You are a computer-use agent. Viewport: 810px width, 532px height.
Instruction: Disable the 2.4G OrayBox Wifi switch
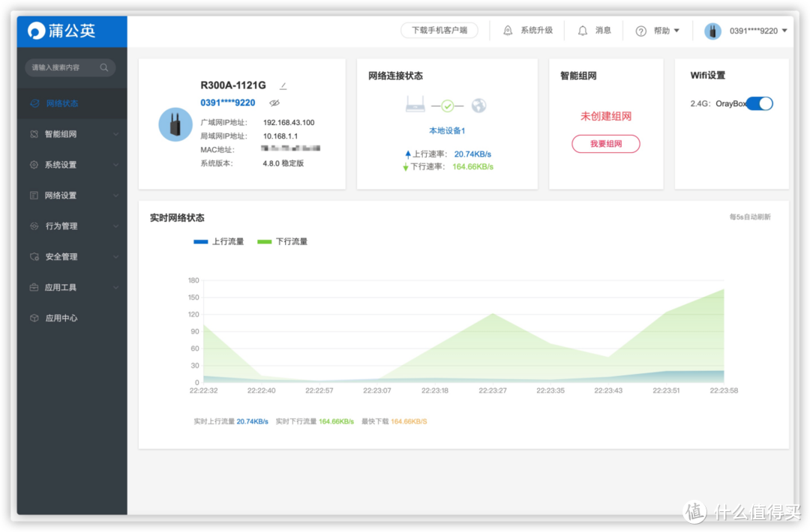click(x=759, y=103)
